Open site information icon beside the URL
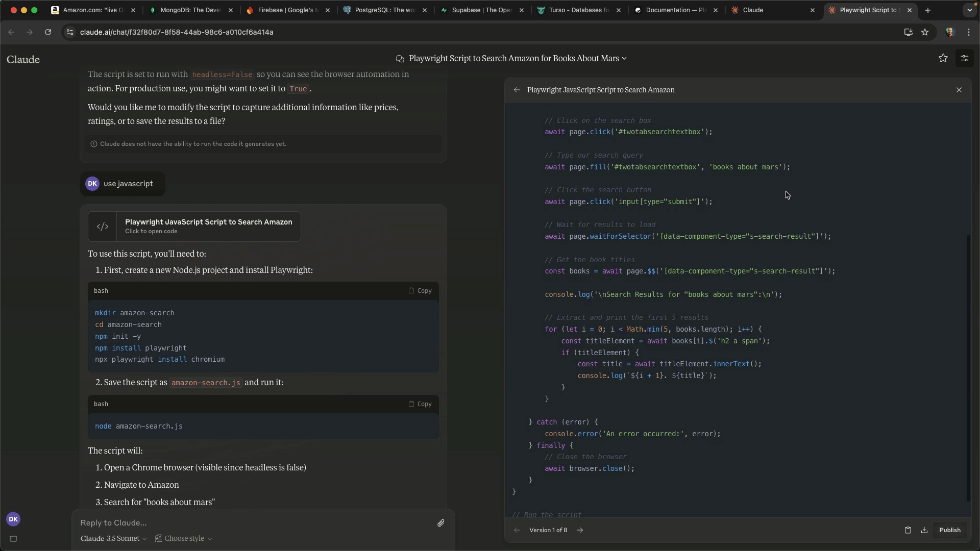Screen dimensions: 980x551 (70, 32)
